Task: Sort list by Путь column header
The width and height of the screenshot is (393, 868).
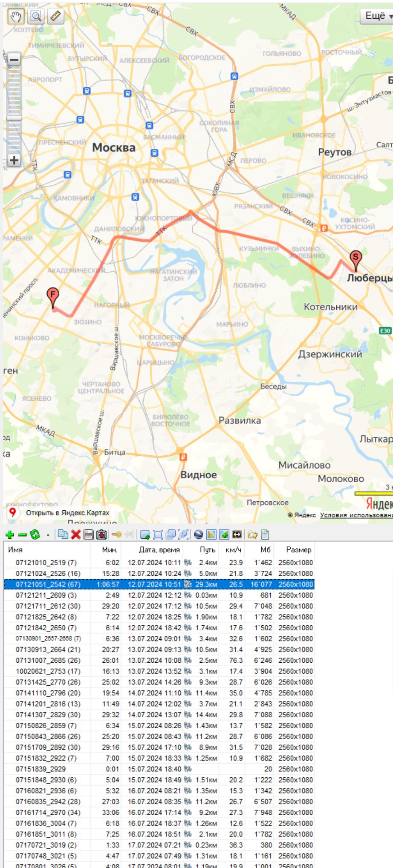Action: tap(208, 550)
